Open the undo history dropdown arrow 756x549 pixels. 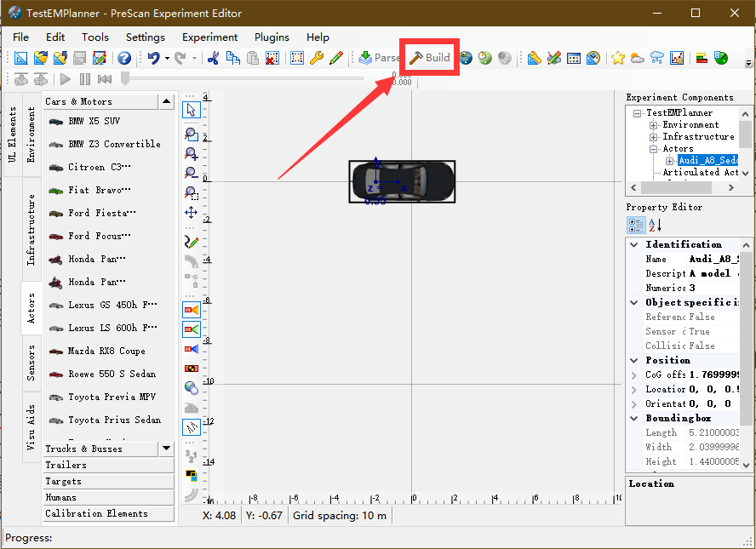tap(167, 59)
